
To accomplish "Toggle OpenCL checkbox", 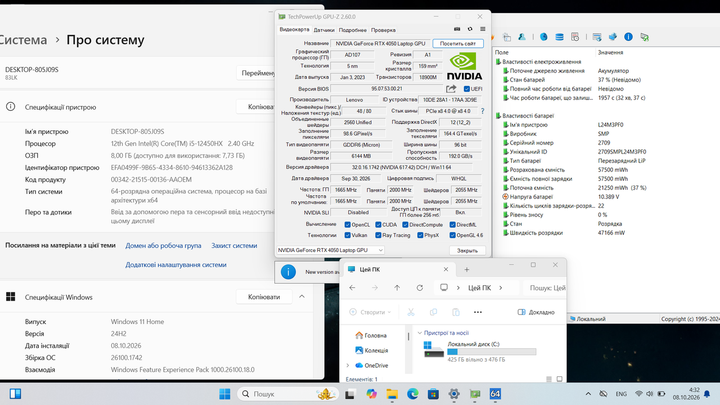I will [x=348, y=225].
